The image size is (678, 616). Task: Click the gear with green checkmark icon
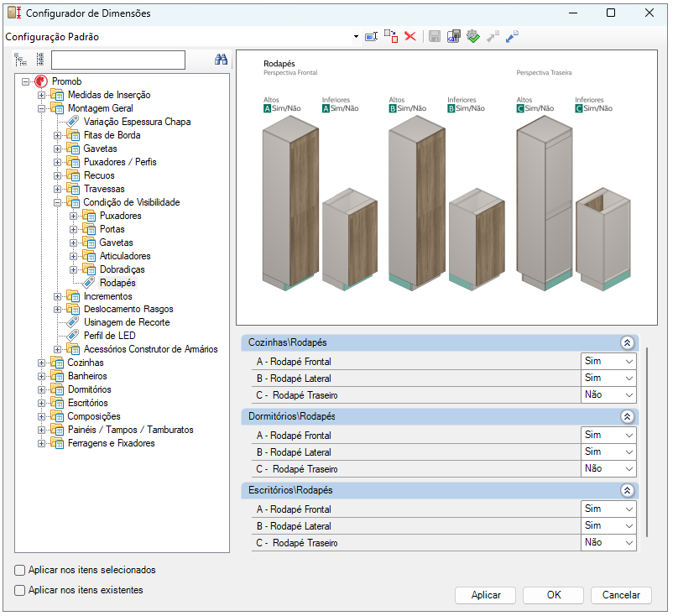pyautogui.click(x=473, y=36)
